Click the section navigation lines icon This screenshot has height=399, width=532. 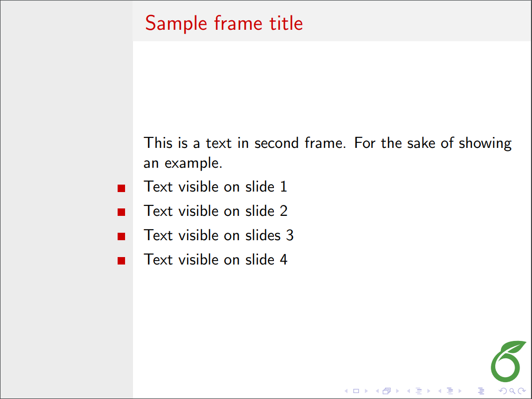pyautogui.click(x=450, y=391)
